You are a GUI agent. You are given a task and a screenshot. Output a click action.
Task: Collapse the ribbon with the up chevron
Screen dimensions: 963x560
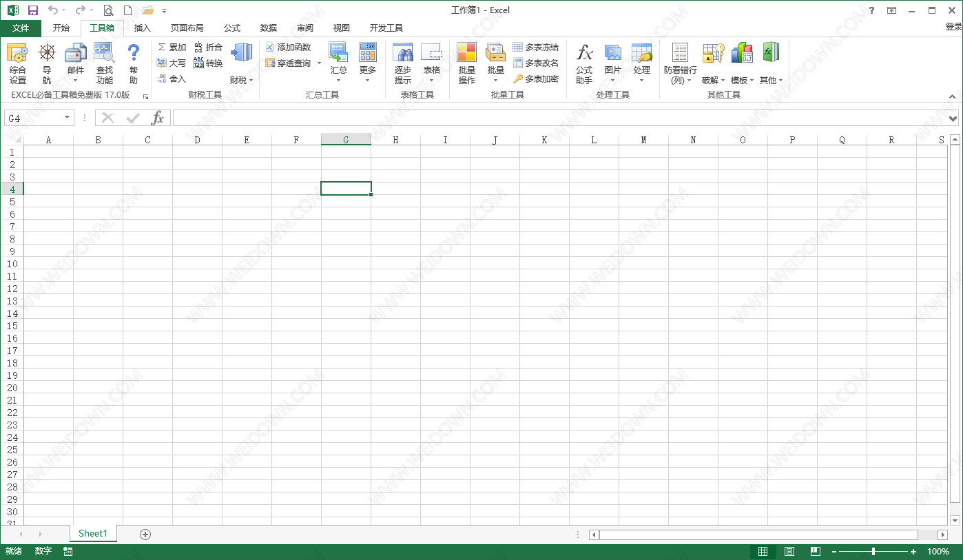click(953, 96)
